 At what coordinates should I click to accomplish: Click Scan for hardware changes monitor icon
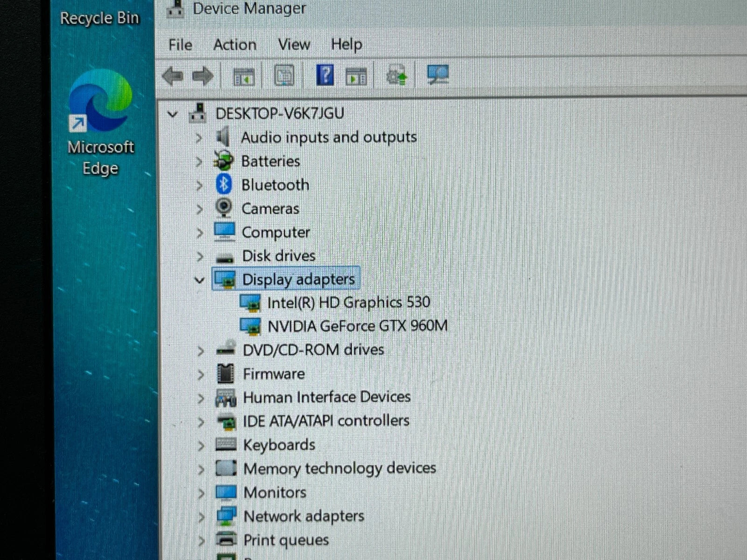(x=437, y=75)
